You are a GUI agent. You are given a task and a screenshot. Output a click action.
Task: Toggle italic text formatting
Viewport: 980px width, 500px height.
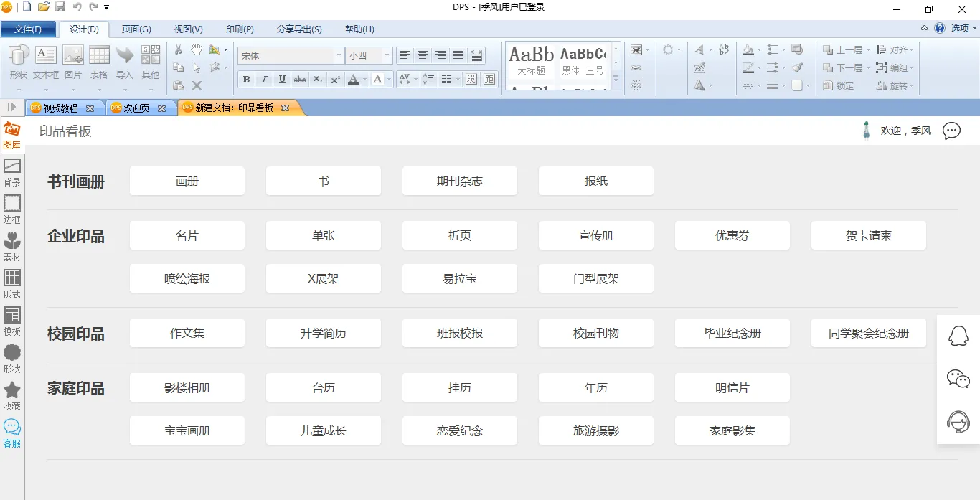click(x=264, y=80)
